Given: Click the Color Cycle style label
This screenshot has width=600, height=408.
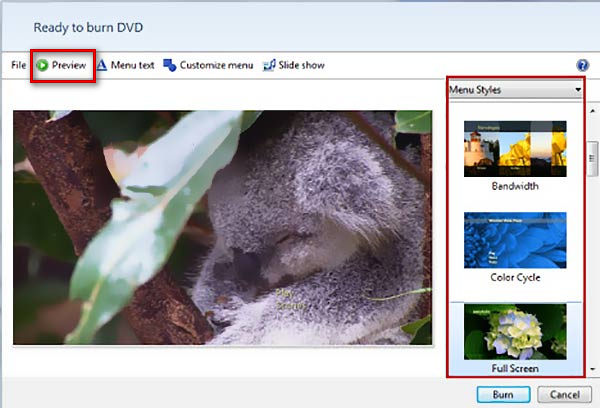Looking at the screenshot, I should [515, 277].
